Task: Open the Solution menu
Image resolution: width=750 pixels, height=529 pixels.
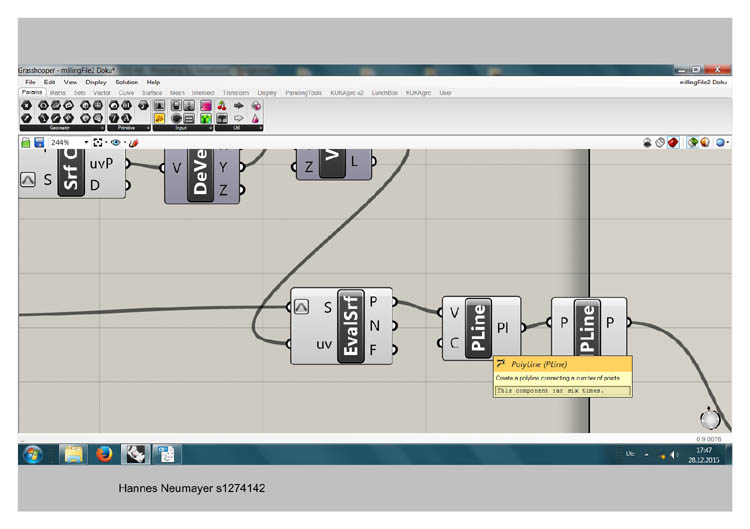Action: click(126, 82)
